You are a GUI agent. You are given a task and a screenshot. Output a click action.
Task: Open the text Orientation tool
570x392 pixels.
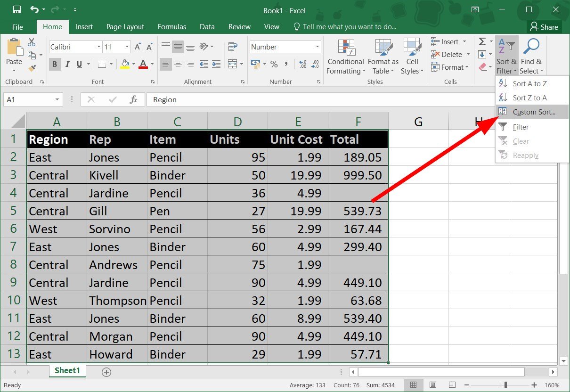(x=204, y=47)
